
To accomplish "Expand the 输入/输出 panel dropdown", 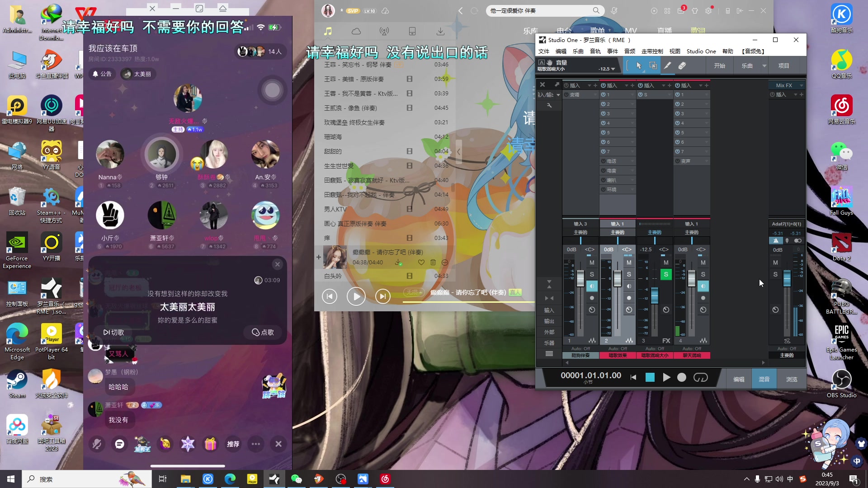I will [x=558, y=95].
